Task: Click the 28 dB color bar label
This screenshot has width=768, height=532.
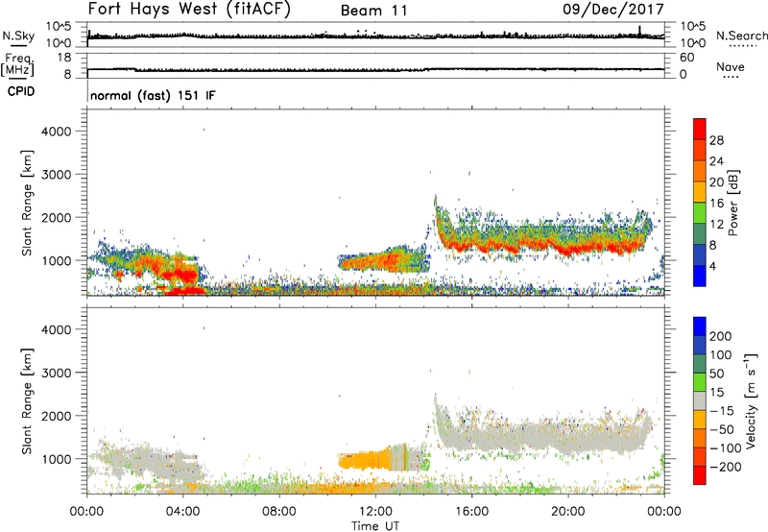Action: [716, 140]
